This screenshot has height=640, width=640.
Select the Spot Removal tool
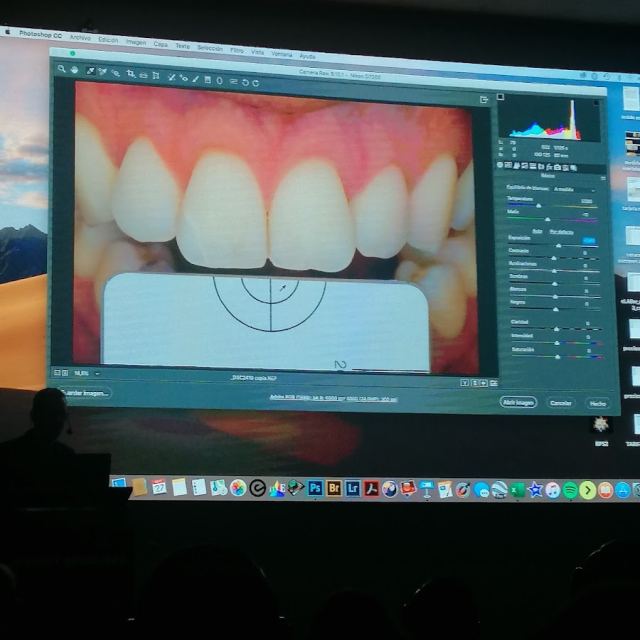(171, 77)
